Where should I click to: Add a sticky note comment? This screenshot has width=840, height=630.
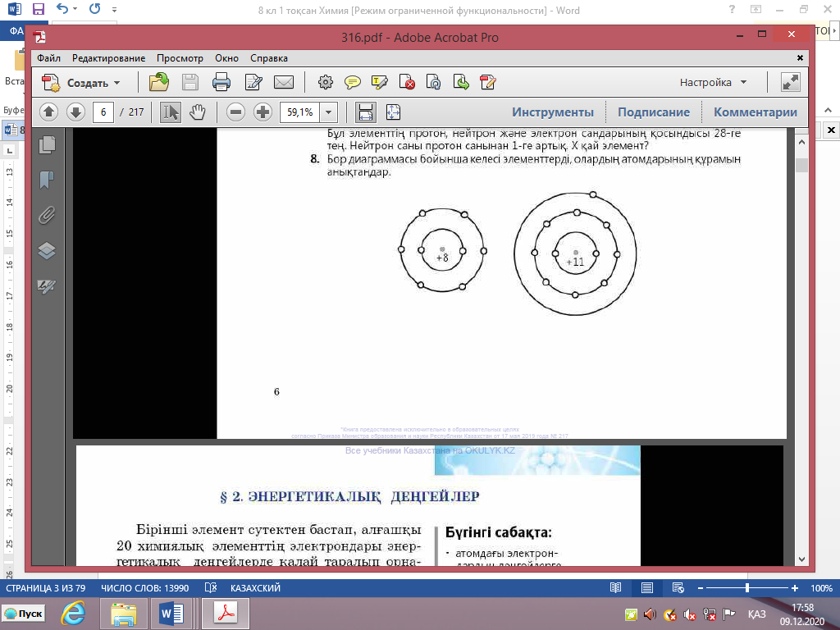pos(353,82)
